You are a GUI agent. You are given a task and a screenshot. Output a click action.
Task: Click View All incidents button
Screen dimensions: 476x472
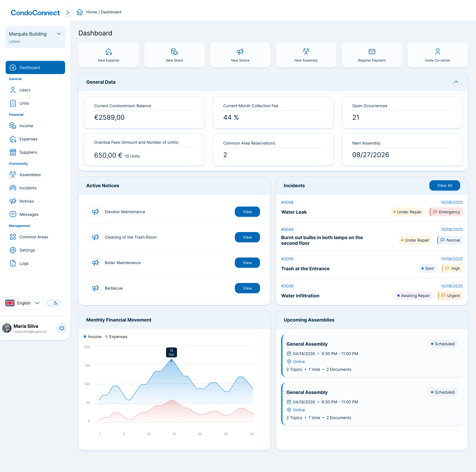point(445,186)
